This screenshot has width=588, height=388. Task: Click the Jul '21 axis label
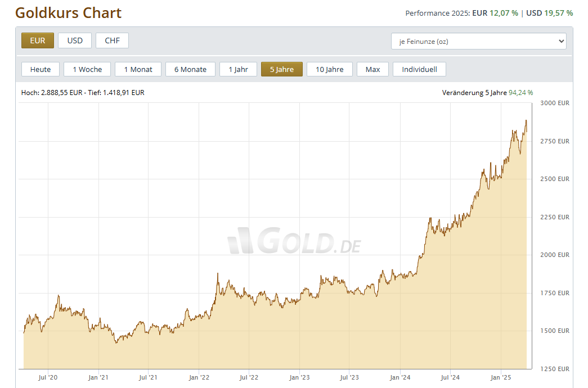(x=148, y=377)
